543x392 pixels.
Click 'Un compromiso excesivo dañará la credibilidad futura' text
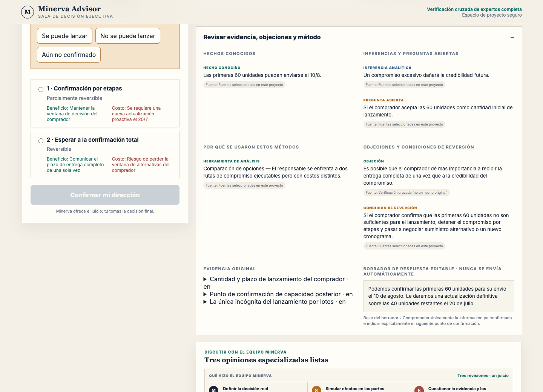[x=426, y=75]
